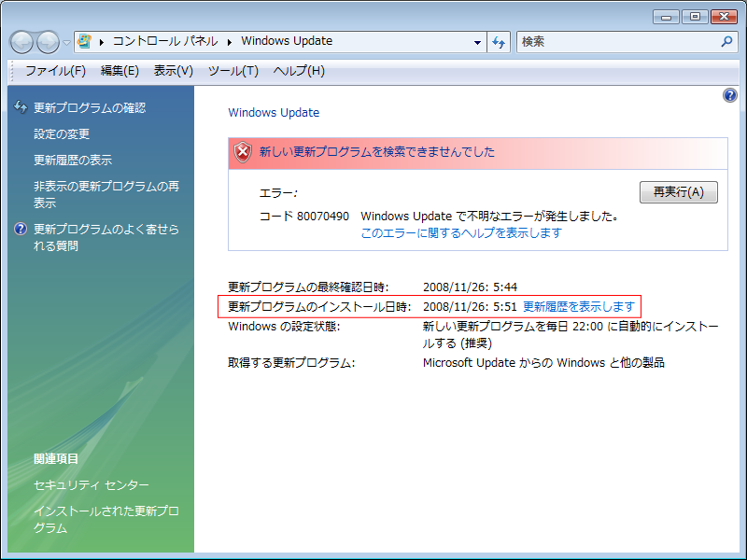Image resolution: width=747 pixels, height=560 pixels.
Task: Maximize the Windows Update window
Action: coord(695,17)
